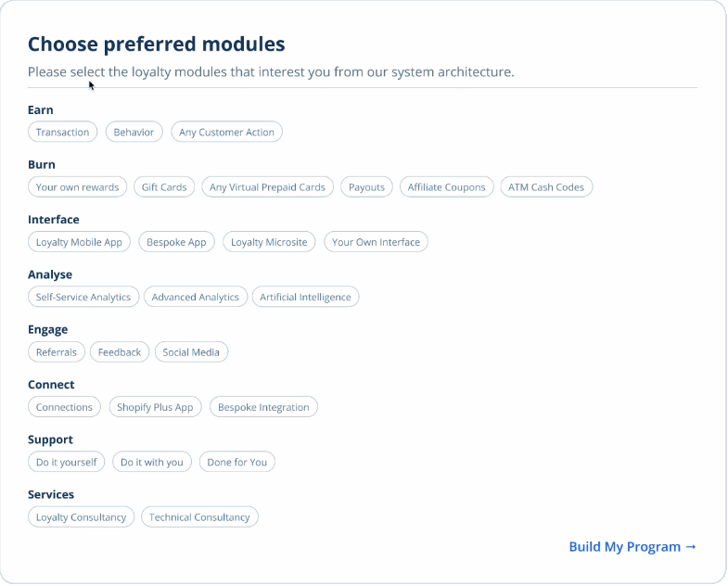Viewport: 728px width, 586px height.
Task: Pick the Gift Cards module
Action: (x=164, y=187)
